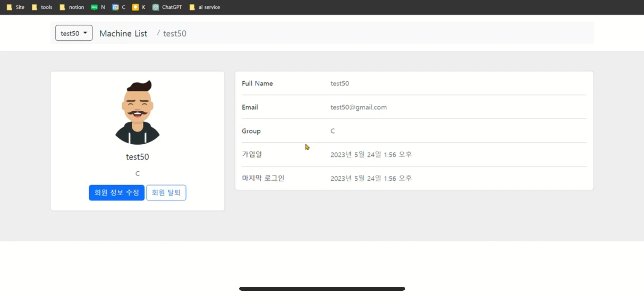The image size is (644, 297).
Task: Open the Site bookmark folder icon
Action: pos(9,7)
